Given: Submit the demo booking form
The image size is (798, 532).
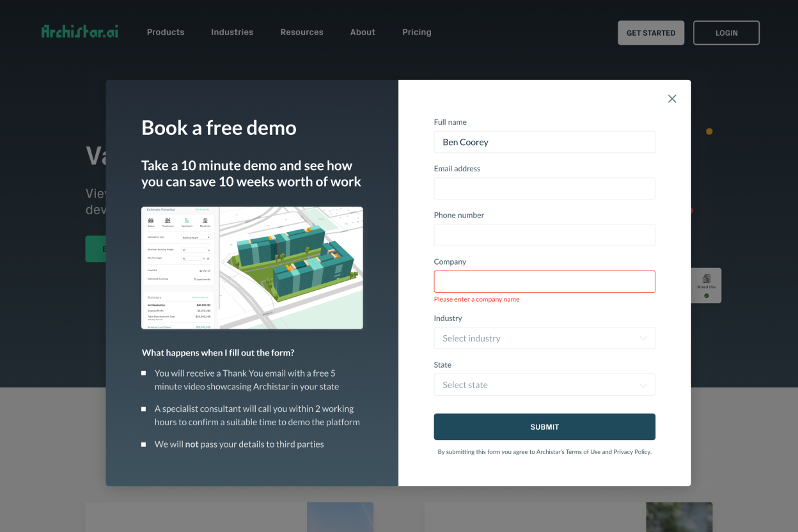Looking at the screenshot, I should (544, 426).
